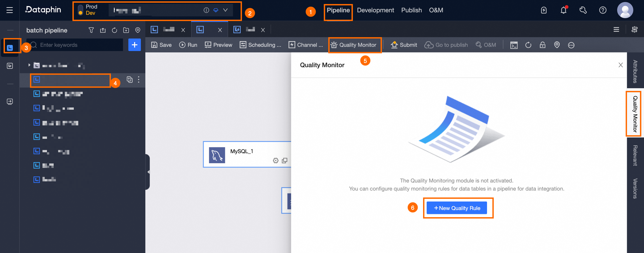Click the new folder icon in pipeline panel
Screen dimensions: 644x253
[126, 30]
